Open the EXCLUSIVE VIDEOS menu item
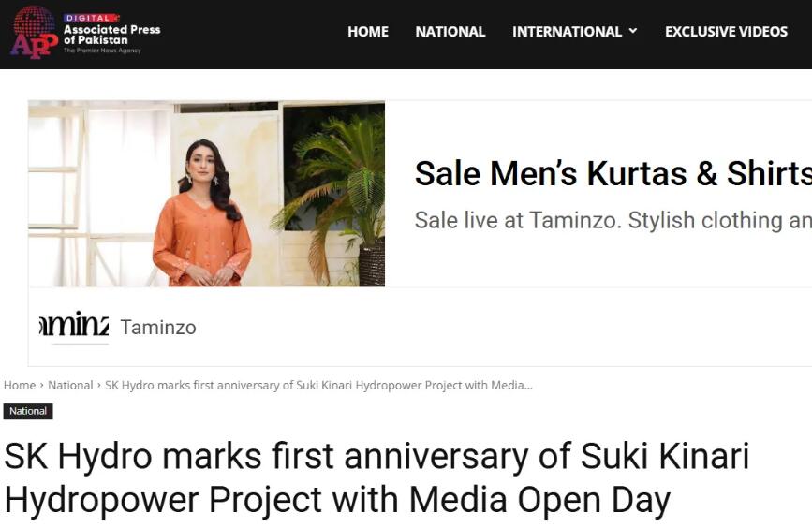 tap(726, 32)
